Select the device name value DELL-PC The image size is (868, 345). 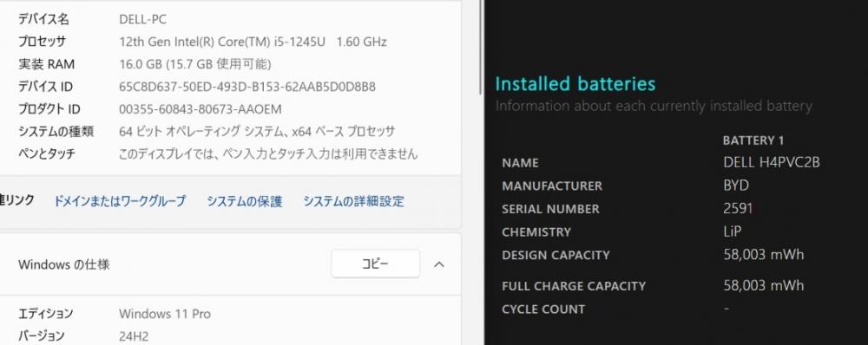click(142, 19)
